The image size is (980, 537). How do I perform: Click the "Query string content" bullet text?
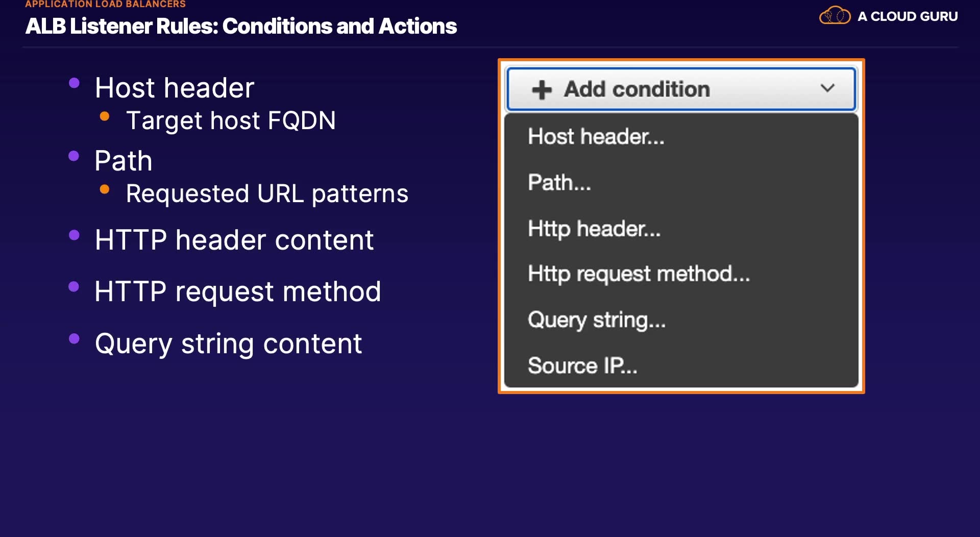pyautogui.click(x=228, y=344)
